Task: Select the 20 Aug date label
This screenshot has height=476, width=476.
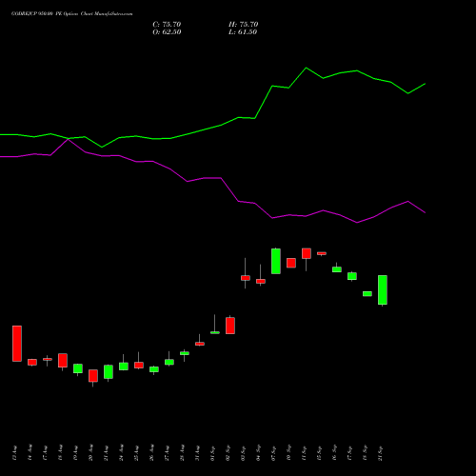Action: point(90,453)
